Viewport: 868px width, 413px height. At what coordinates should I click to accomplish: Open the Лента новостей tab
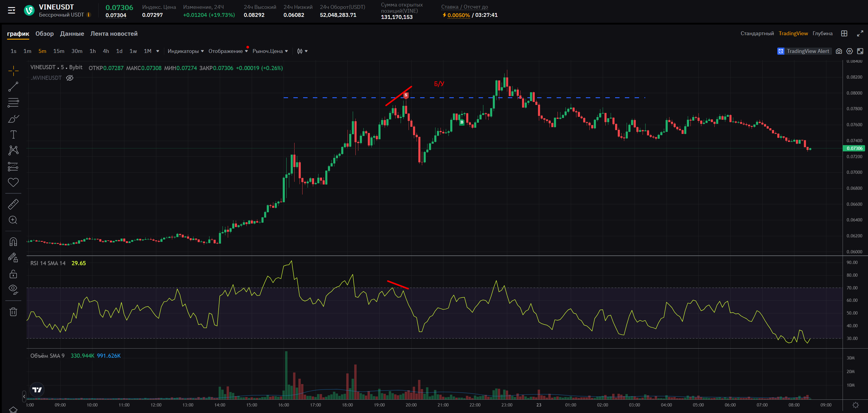tap(113, 34)
